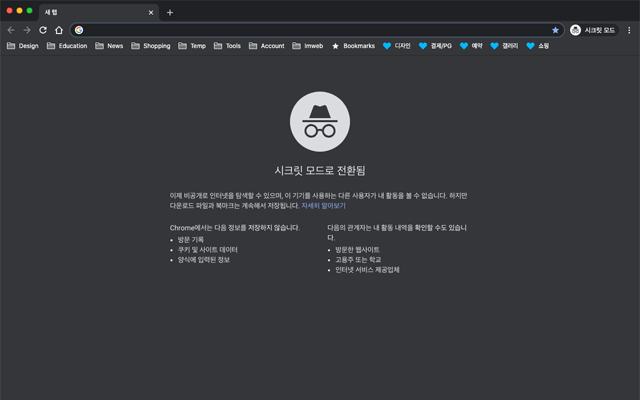This screenshot has width=640, height=400.
Task: Open the 쇼핑 heart bookmark
Action: 538,46
